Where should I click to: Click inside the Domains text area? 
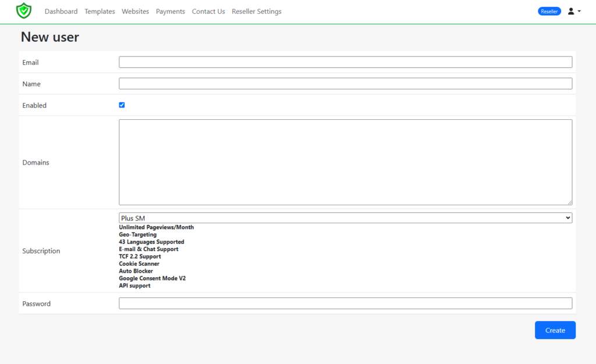tap(346, 162)
